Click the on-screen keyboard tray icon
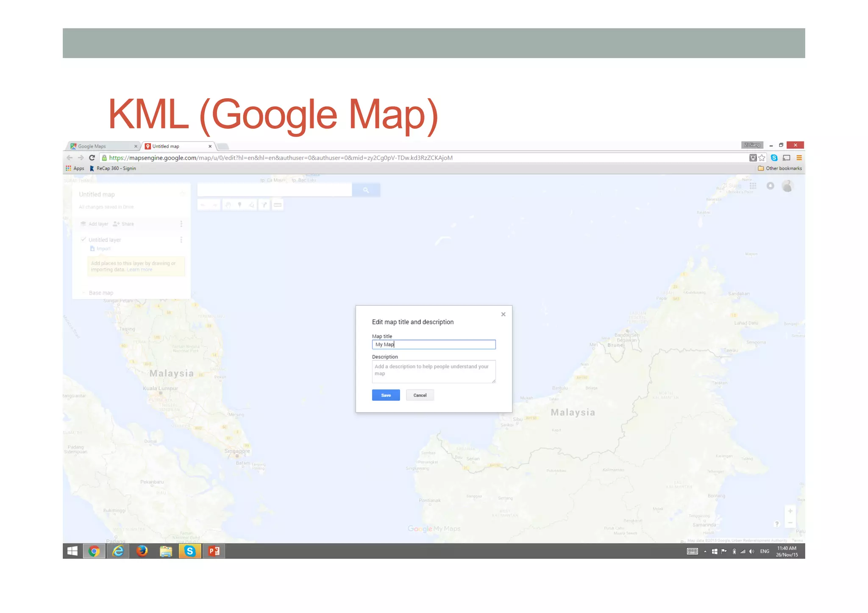Image resolution: width=868 pixels, height=613 pixels. (x=693, y=552)
